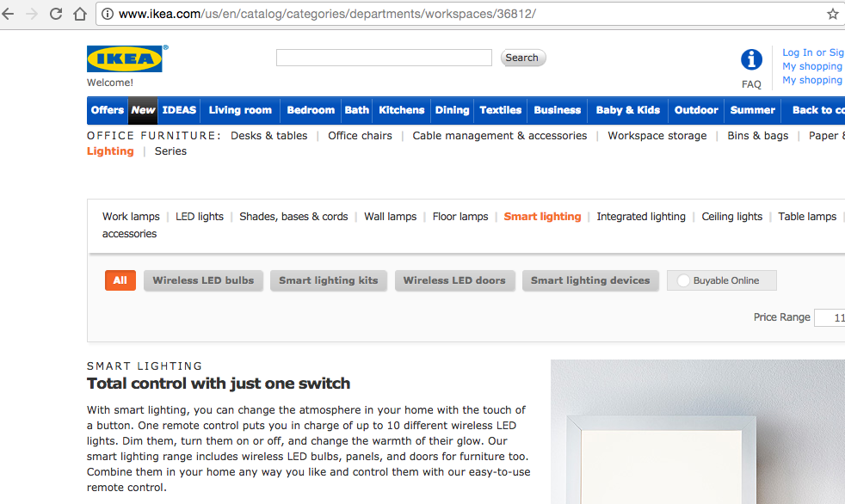This screenshot has width=845, height=504.
Task: View site information icon in address bar
Action: [108, 14]
